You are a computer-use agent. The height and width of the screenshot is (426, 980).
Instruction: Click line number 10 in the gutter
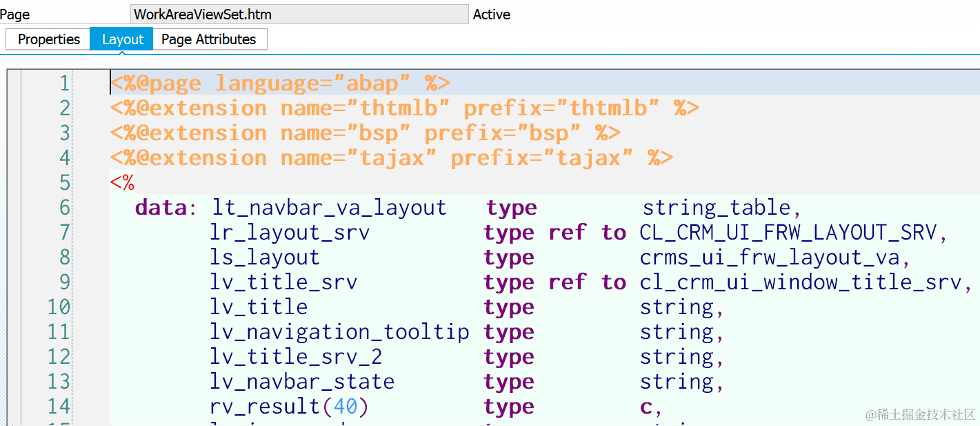(59, 307)
